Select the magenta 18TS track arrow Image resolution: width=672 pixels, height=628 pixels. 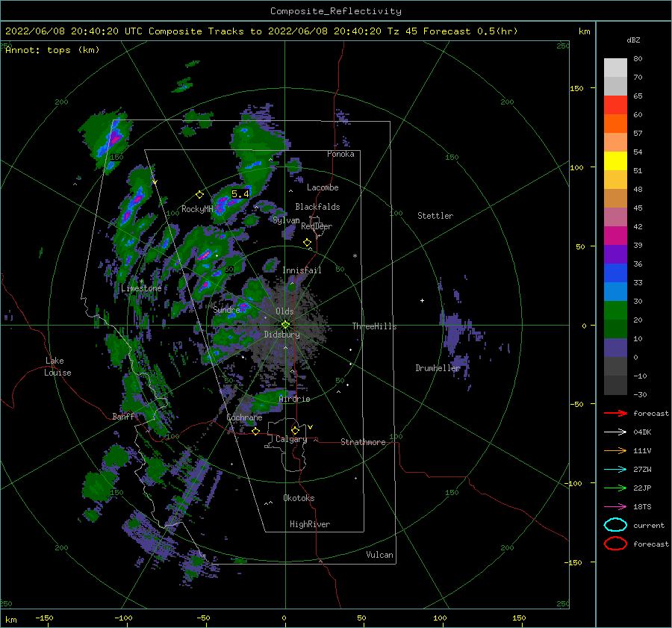pyautogui.click(x=615, y=507)
